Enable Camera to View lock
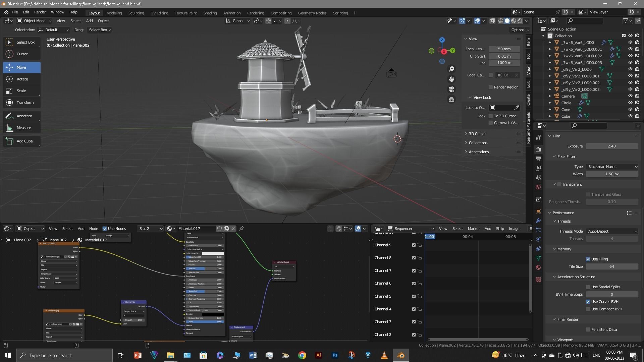The height and width of the screenshot is (362, 644). click(x=491, y=123)
